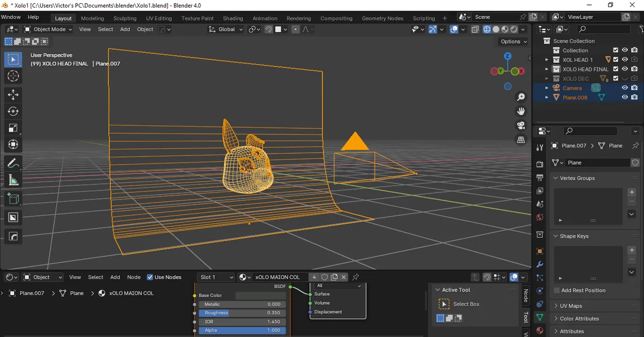The height and width of the screenshot is (337, 644).
Task: Toggle proportional editing in viewport header
Action: pyautogui.click(x=295, y=29)
